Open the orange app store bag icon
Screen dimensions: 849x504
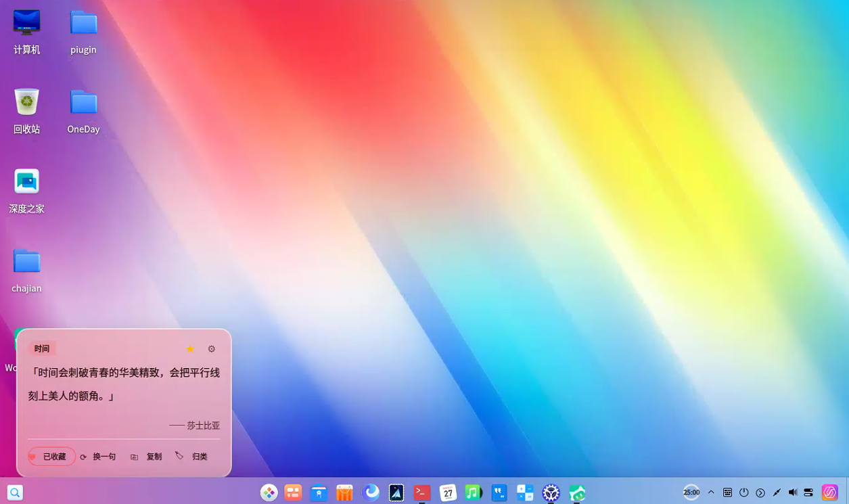click(344, 492)
